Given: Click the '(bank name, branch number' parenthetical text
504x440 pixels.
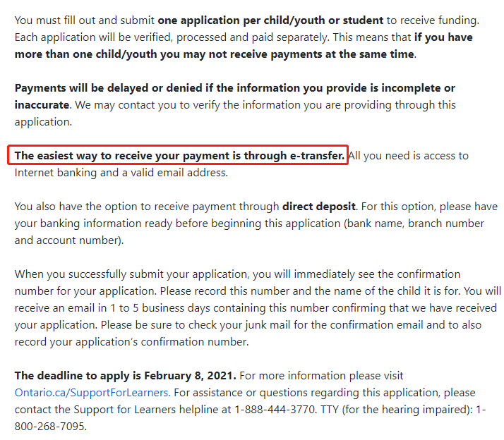Looking at the screenshot, I should (414, 224).
